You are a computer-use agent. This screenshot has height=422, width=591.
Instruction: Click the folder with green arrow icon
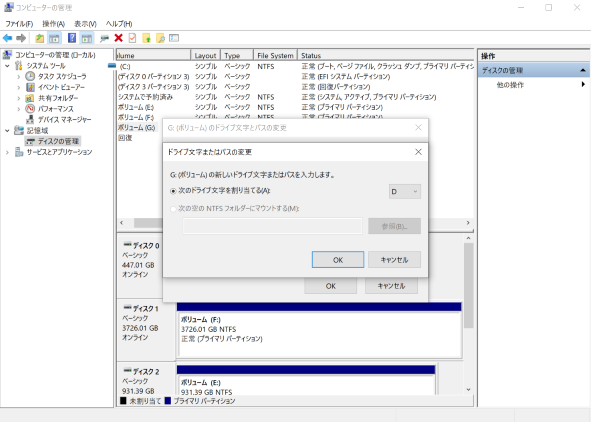pos(146,38)
